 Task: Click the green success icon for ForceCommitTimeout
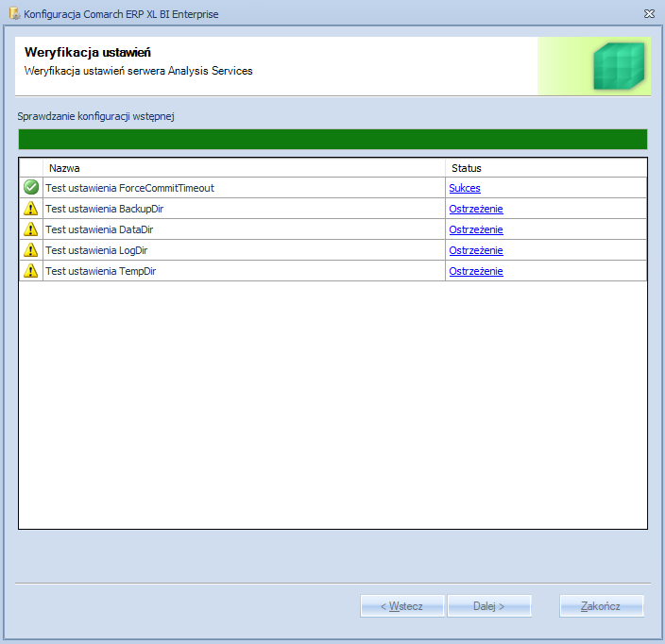click(x=31, y=187)
